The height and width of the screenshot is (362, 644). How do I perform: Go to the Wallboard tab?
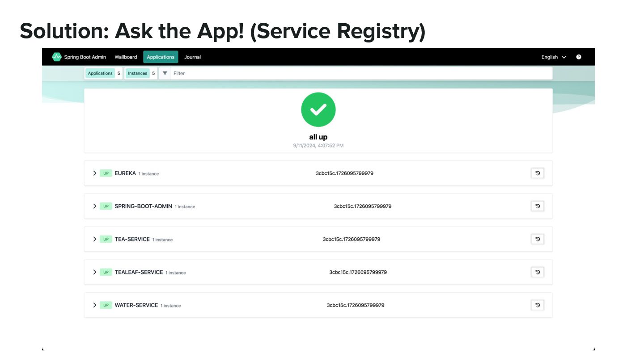point(126,57)
